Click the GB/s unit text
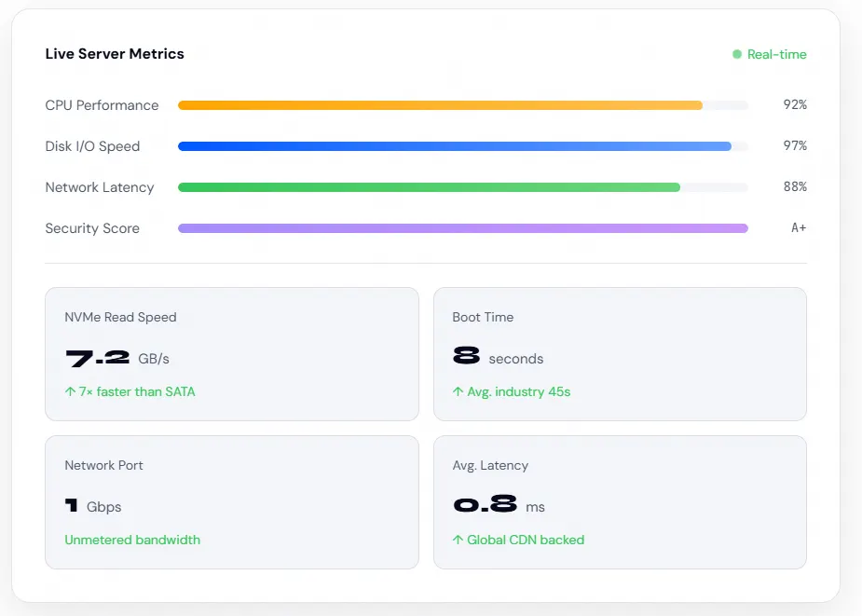The image size is (862, 616). (154, 359)
